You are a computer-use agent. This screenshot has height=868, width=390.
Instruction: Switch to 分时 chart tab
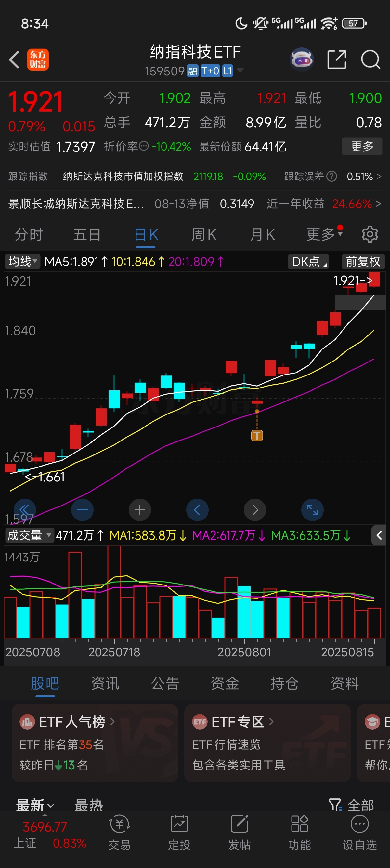click(29, 234)
